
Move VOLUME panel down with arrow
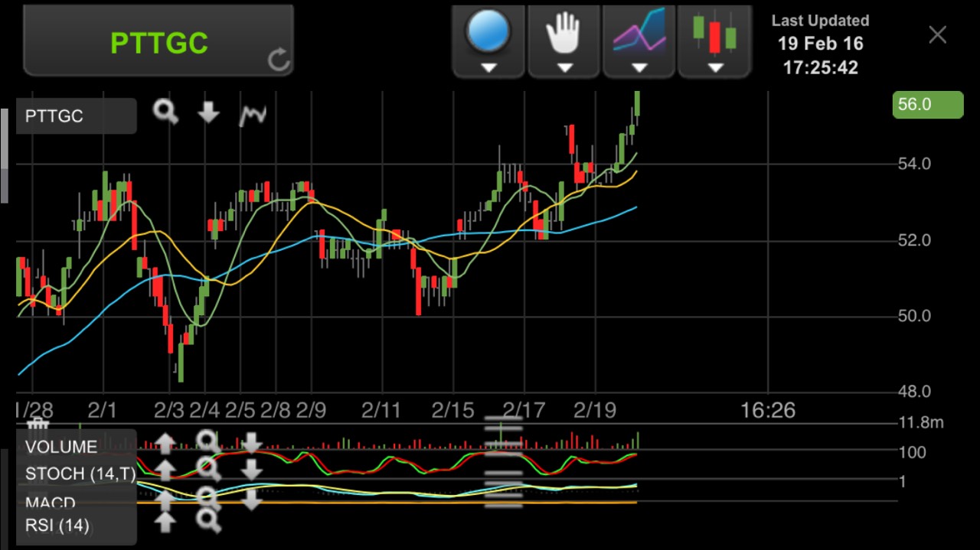(x=251, y=443)
